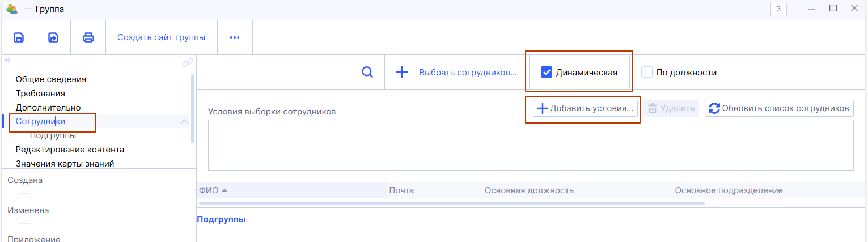Screen dimensions: 868x242
Task: Click the group app icon in title bar
Action: (x=11, y=9)
